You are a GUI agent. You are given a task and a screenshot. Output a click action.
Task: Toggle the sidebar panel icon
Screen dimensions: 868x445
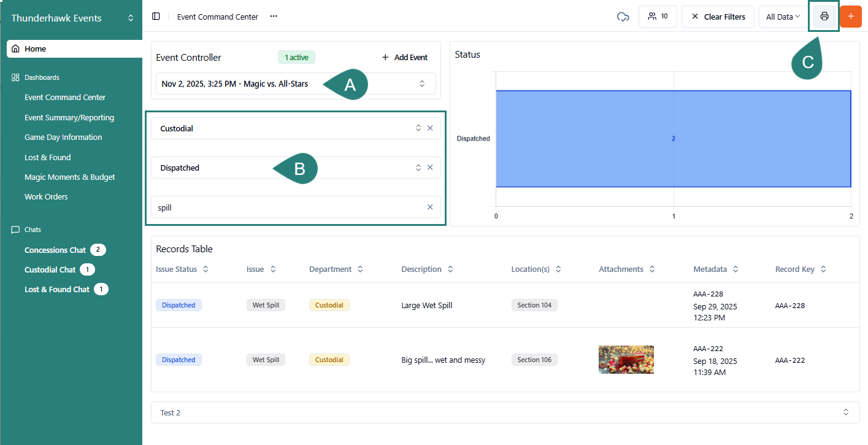[156, 17]
